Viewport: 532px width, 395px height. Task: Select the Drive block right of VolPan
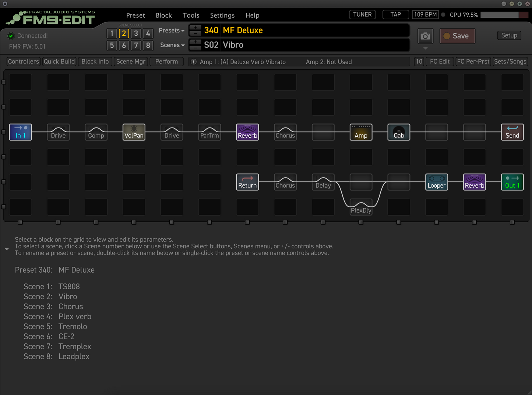pyautogui.click(x=172, y=132)
